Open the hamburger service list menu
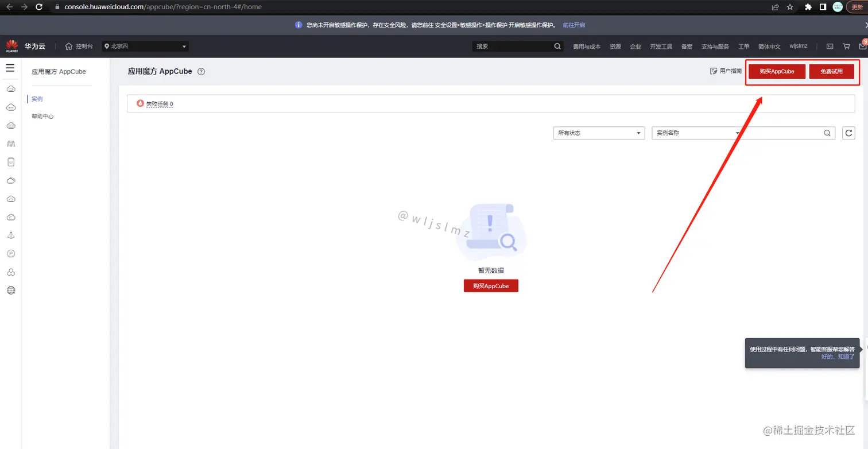 pyautogui.click(x=10, y=68)
